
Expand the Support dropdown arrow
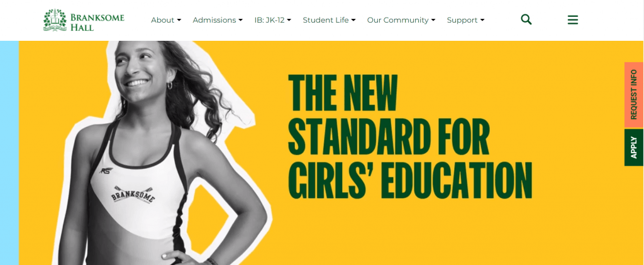point(482,20)
